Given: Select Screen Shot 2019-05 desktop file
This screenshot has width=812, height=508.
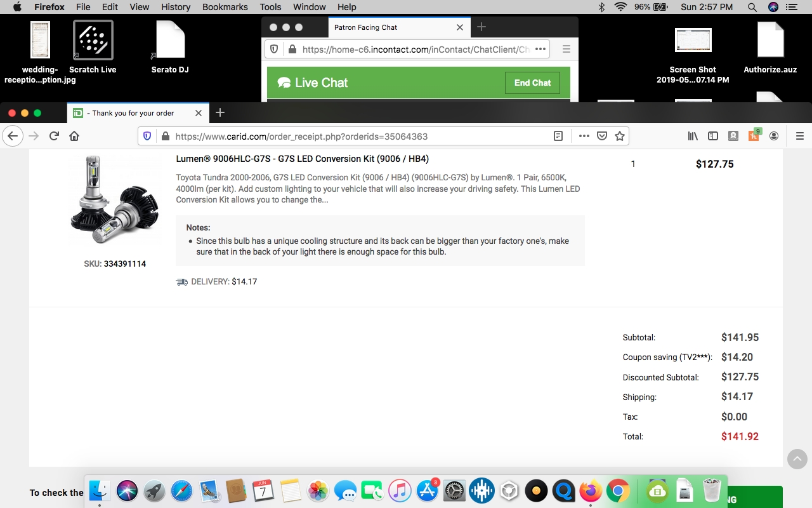Looking at the screenshot, I should pos(693,55).
